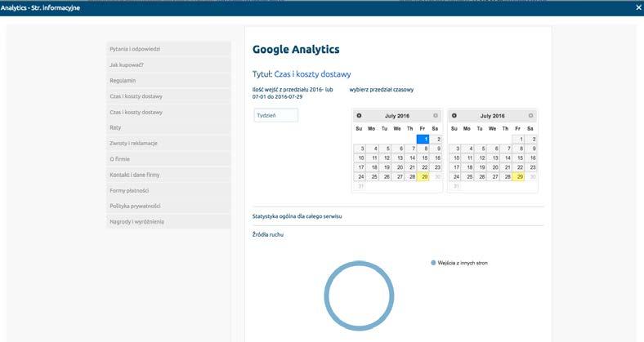Pick July 15 in the left calendar
The image size is (644, 342).
point(423,158)
